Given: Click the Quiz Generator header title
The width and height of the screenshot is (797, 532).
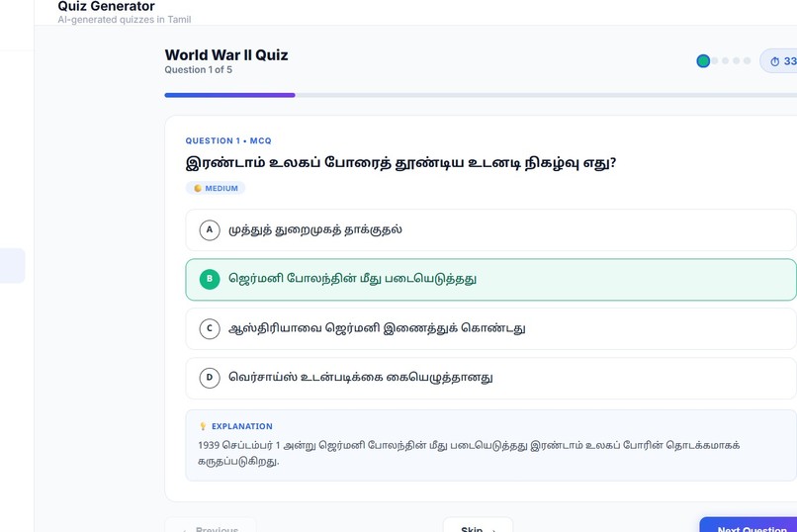Looking at the screenshot, I should [x=106, y=7].
